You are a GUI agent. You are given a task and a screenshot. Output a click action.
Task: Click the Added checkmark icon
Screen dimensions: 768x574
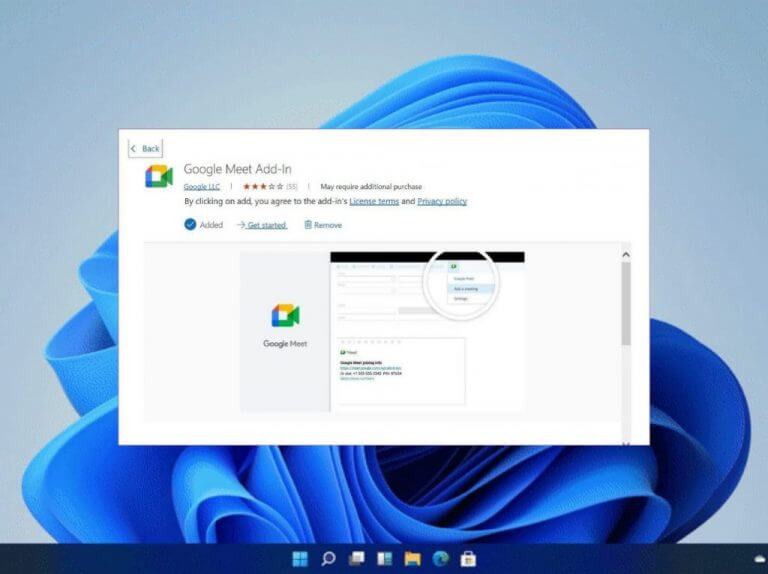tap(190, 224)
